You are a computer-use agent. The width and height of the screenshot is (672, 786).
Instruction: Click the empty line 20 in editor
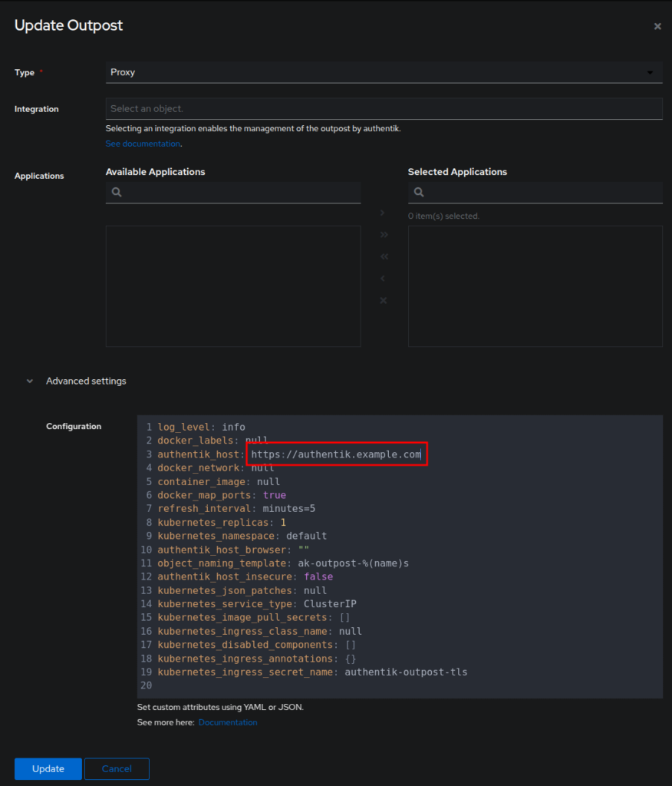(x=400, y=685)
